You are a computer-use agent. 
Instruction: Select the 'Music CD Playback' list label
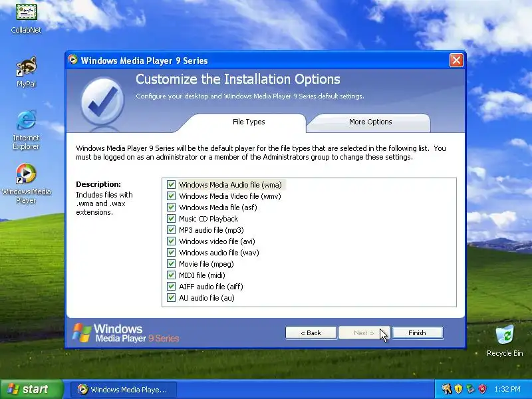pyautogui.click(x=208, y=219)
